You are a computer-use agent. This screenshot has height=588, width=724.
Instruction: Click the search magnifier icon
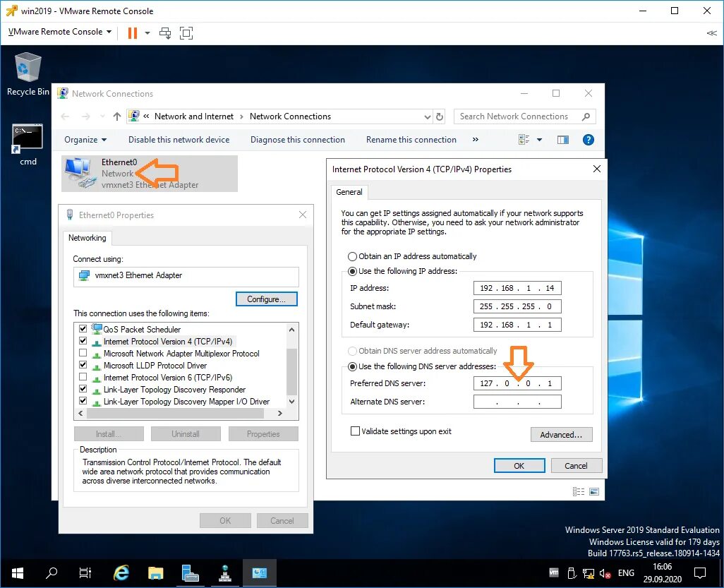(x=586, y=116)
